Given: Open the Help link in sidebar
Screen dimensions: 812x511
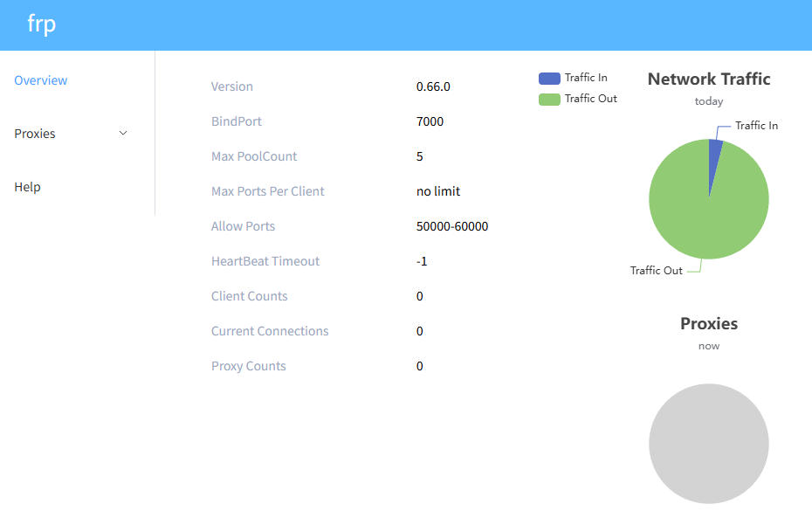Looking at the screenshot, I should click(x=27, y=187).
